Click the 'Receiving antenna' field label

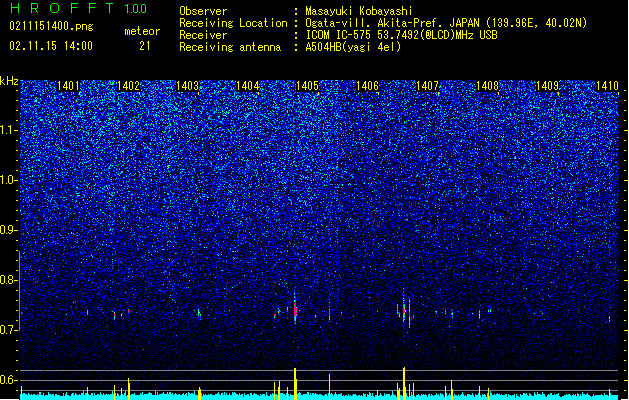coord(230,47)
